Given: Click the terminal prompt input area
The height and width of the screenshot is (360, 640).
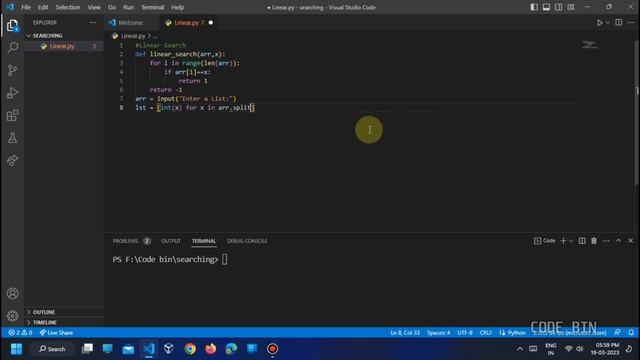Looking at the screenshot, I should (x=224, y=259).
